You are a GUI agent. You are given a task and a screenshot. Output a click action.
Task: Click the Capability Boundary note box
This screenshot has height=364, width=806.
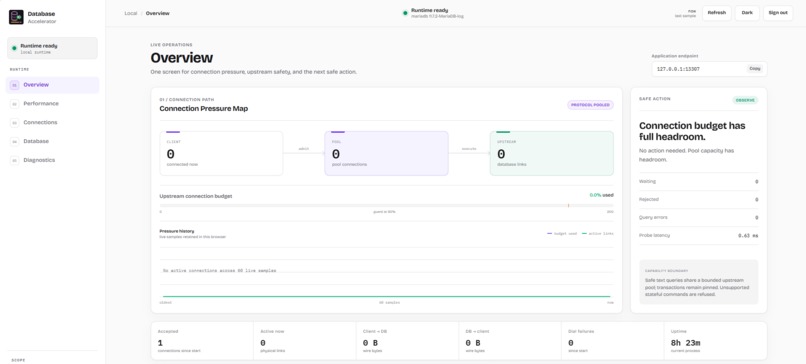[699, 282]
